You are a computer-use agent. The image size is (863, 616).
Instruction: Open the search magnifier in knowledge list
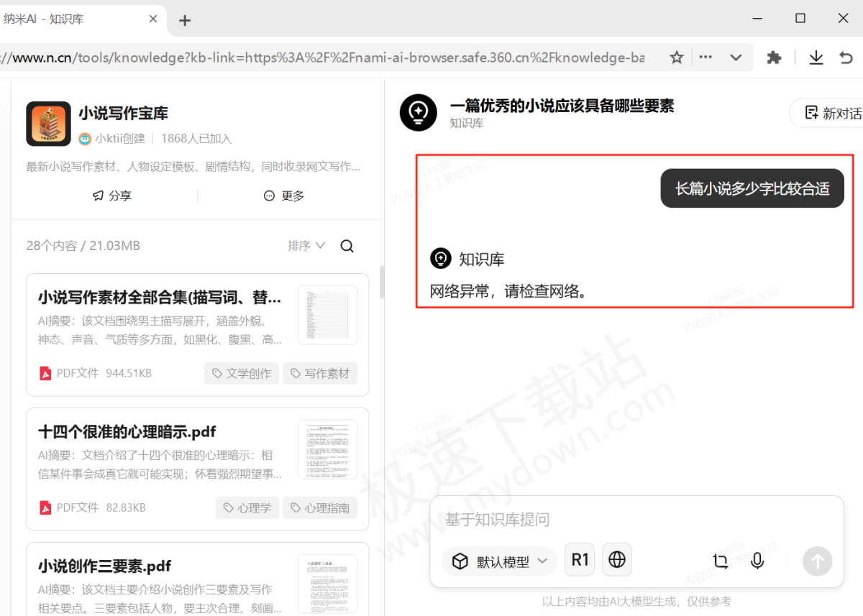click(347, 246)
